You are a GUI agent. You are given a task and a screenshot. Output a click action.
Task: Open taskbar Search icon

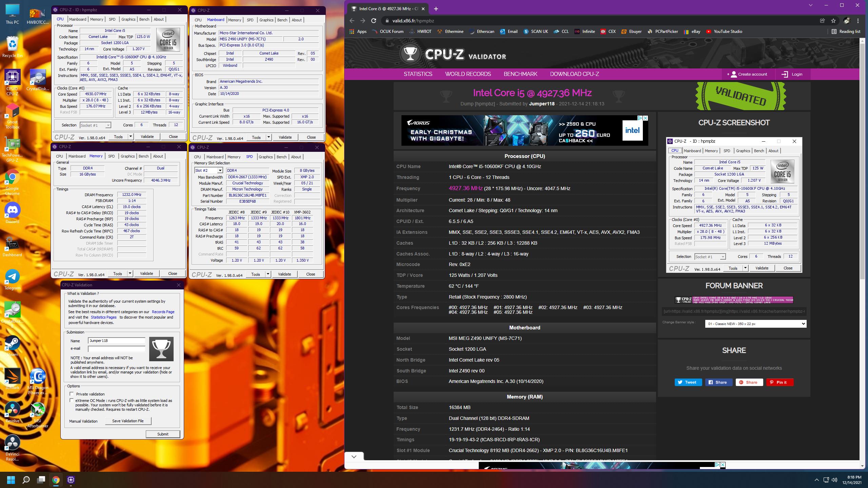point(26,480)
